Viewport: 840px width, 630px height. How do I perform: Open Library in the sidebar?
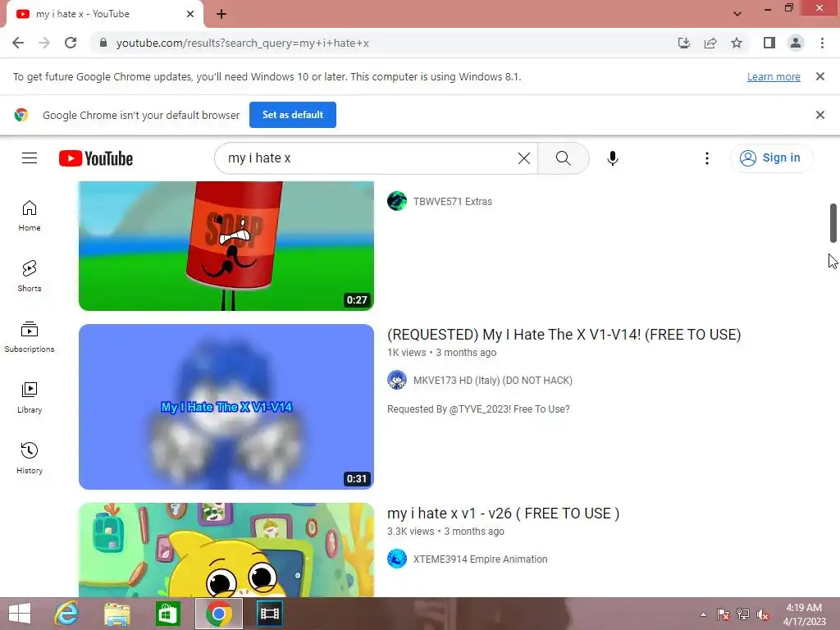pyautogui.click(x=30, y=398)
